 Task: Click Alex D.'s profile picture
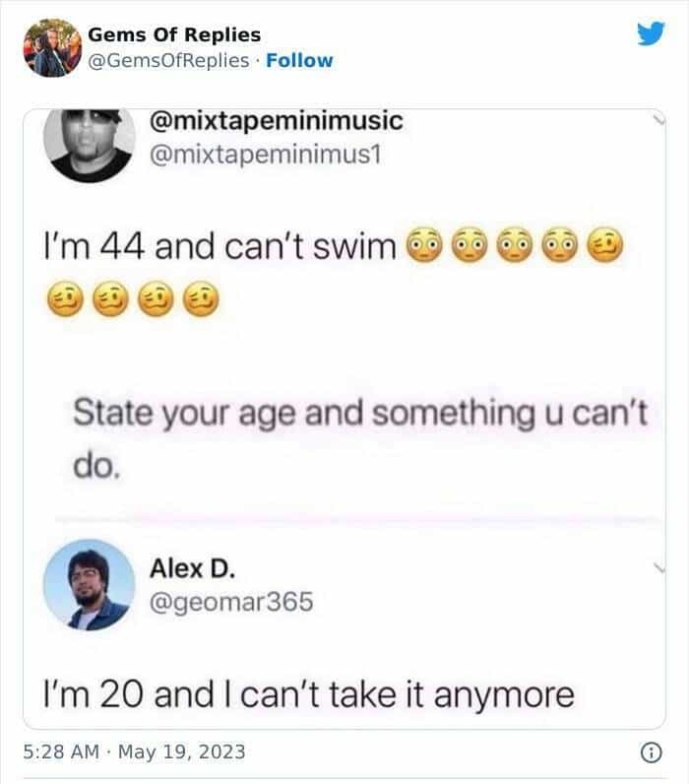(90, 585)
